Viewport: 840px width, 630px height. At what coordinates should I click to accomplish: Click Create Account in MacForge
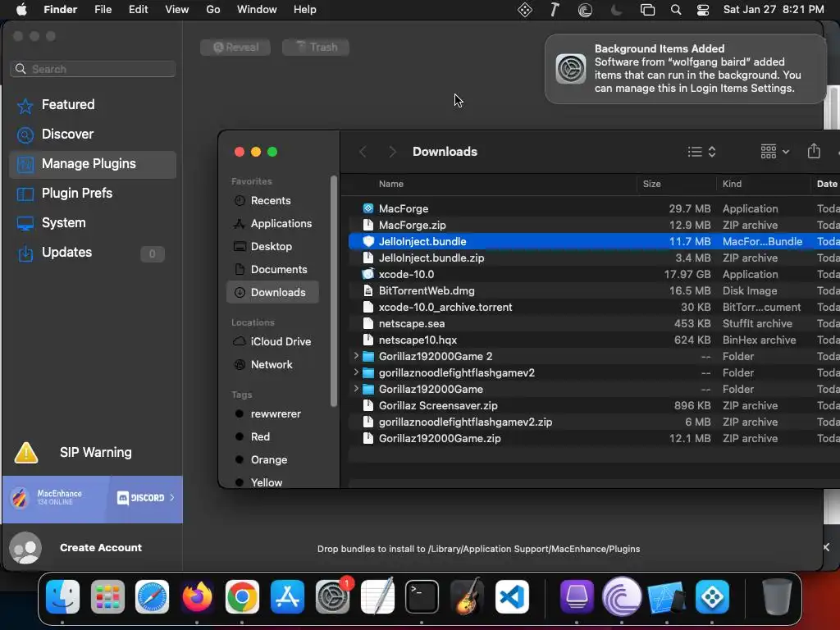click(x=101, y=547)
